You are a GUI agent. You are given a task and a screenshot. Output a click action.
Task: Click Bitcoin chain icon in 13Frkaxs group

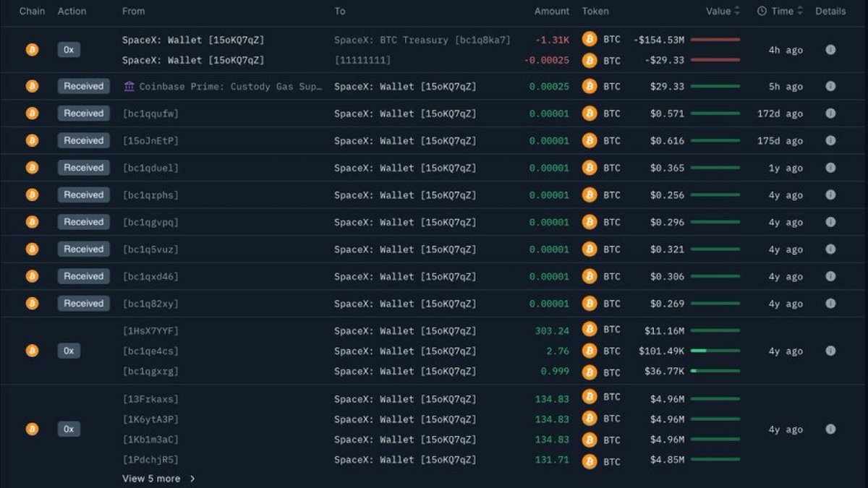pos(32,429)
